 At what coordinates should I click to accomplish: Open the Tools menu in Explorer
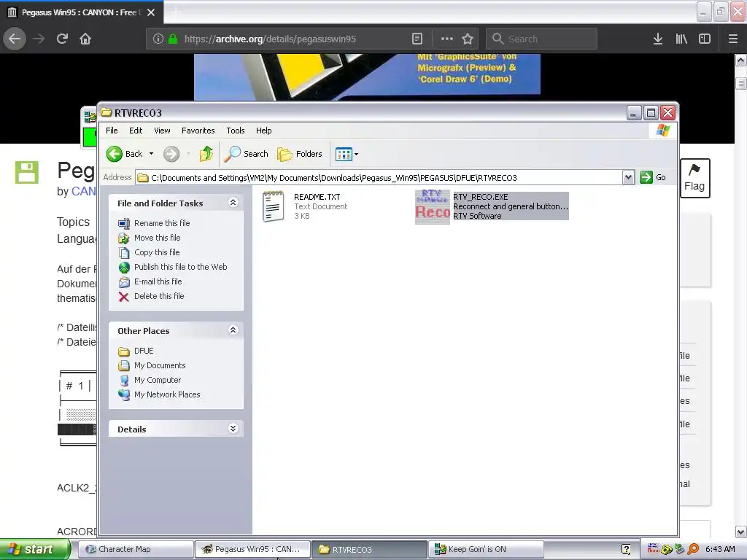[x=236, y=131]
